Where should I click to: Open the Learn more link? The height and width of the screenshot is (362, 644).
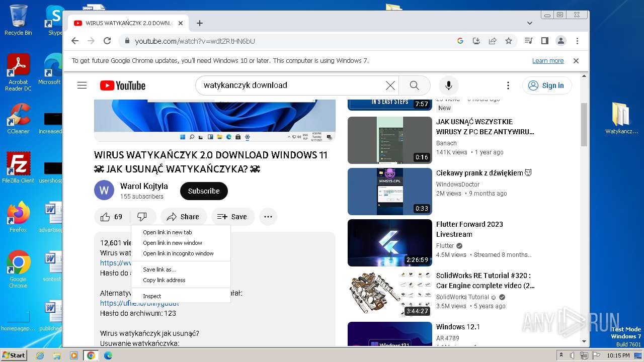548,61
